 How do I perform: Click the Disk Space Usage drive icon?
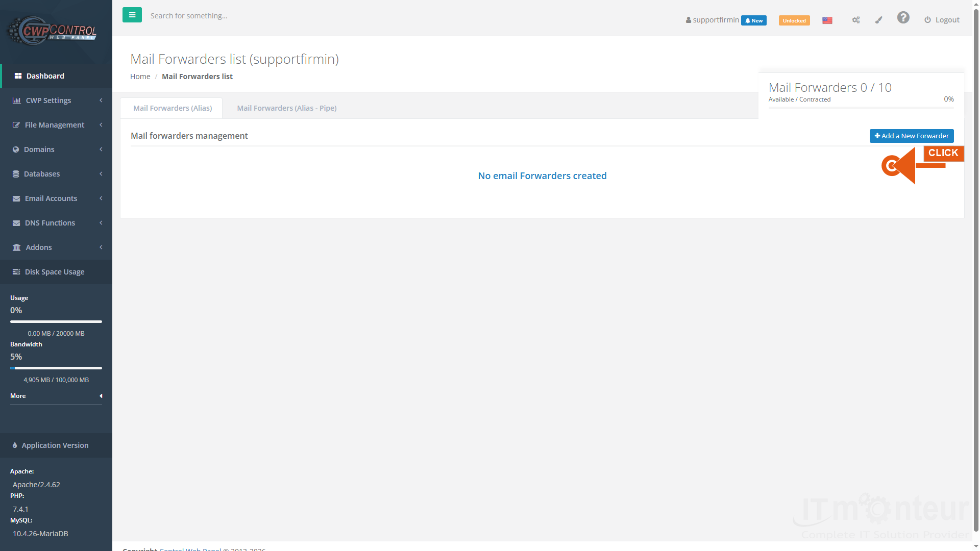(16, 272)
